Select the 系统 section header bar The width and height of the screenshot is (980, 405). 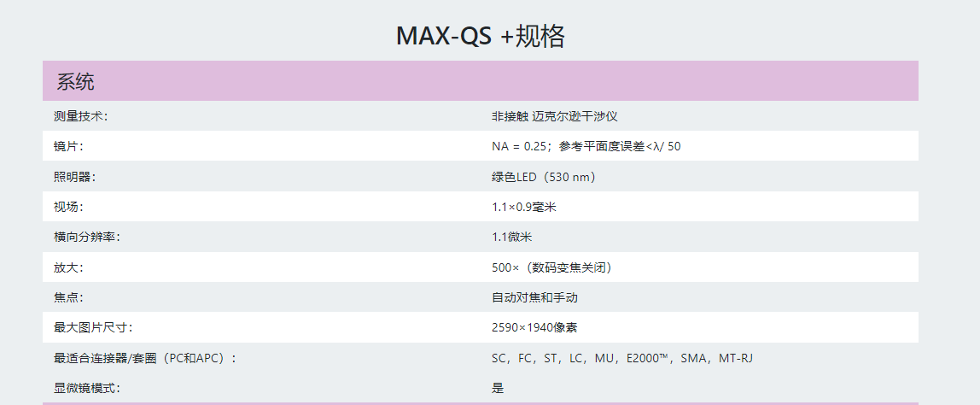pos(481,81)
